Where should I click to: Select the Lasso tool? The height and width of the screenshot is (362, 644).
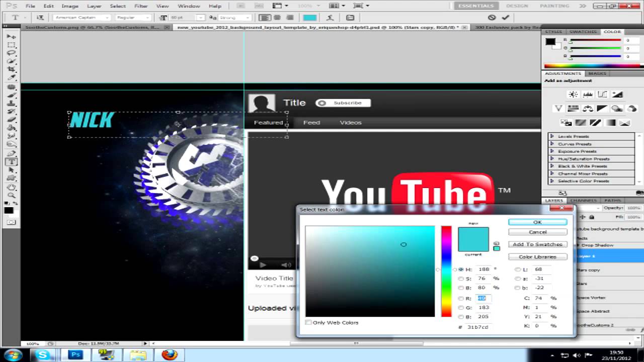[11, 53]
